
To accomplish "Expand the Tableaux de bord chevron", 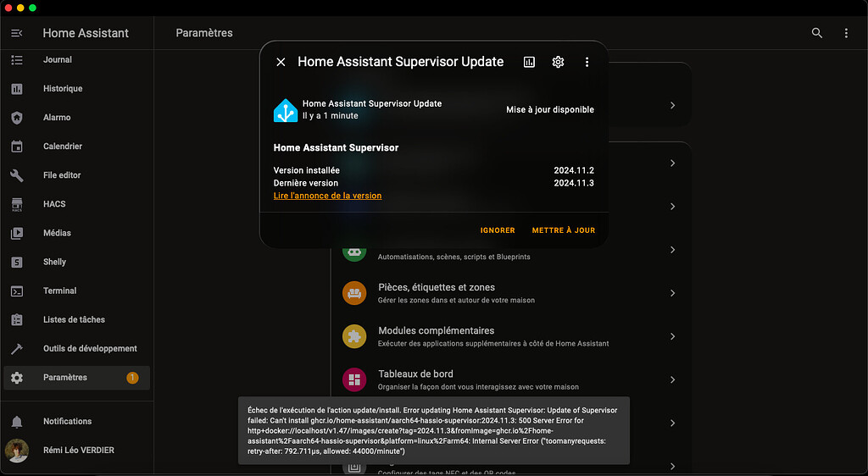I will (672, 379).
